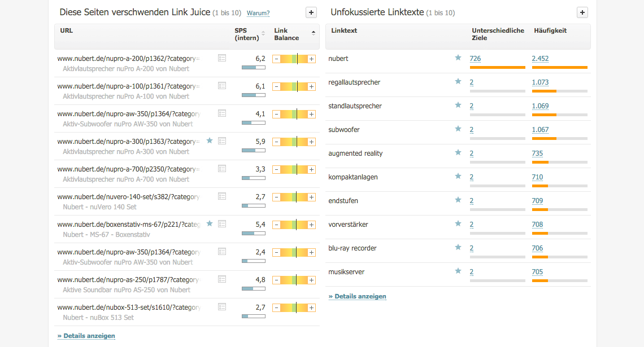The image size is (644, 347).
Task: Click link balance bar of nupro-a-700 row
Action: (x=294, y=169)
